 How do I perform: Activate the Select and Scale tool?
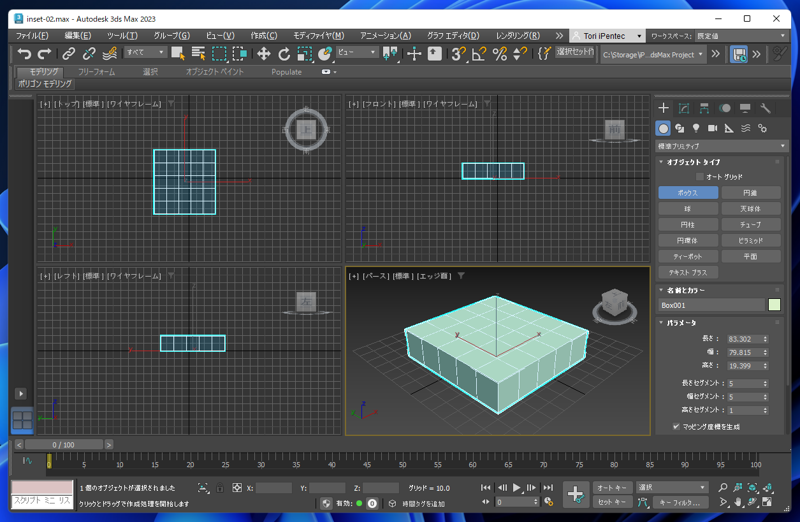[305, 54]
